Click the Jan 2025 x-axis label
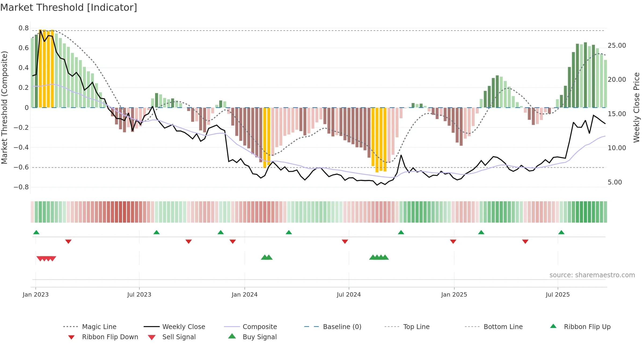Viewport: 644px width, 362px height. click(x=454, y=295)
